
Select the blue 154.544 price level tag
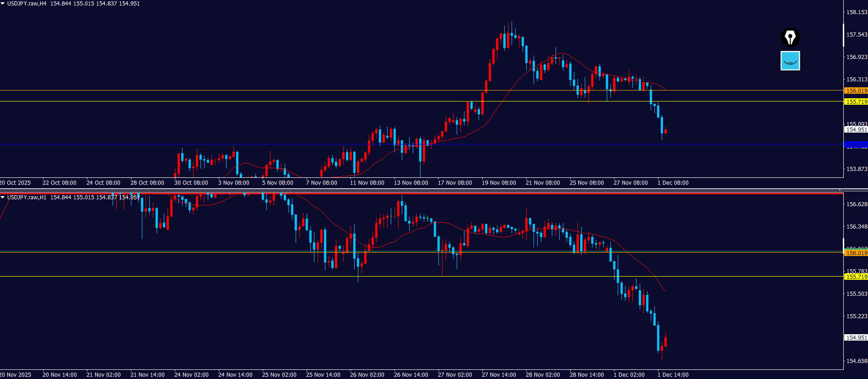856,145
